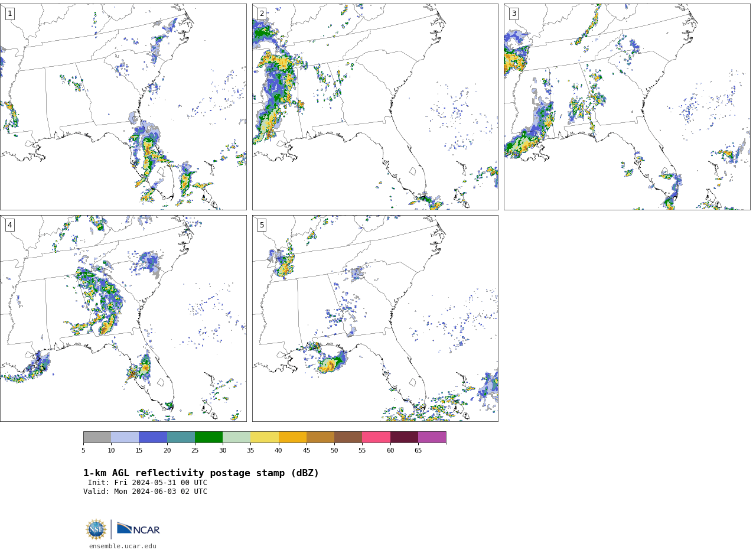Open ensemble member 2 reflectivity map

click(375, 107)
